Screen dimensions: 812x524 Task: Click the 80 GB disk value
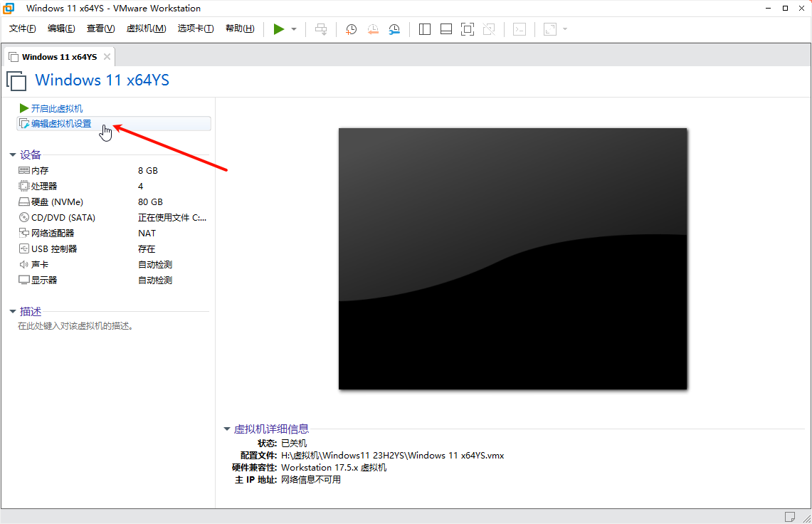[x=150, y=201]
